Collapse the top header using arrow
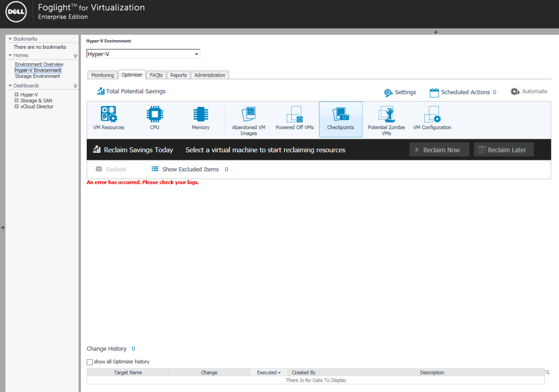Image resolution: width=559 pixels, height=392 pixels. (x=435, y=32)
